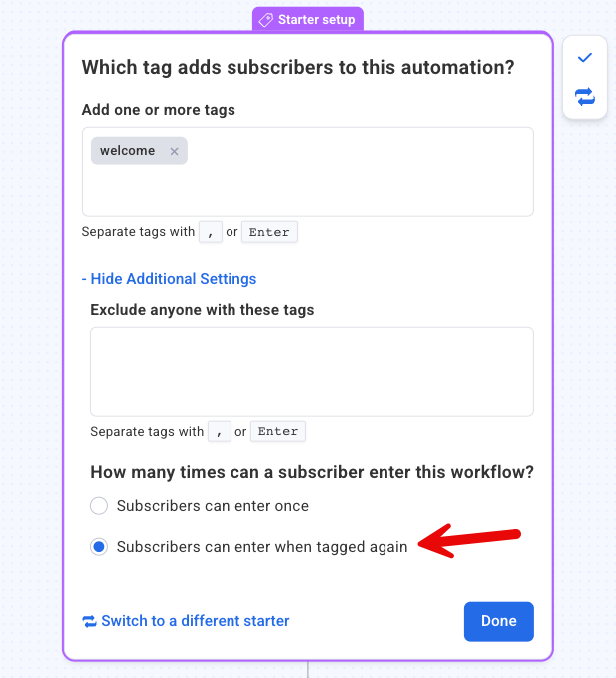The image size is (616, 678).
Task: Click the welcome tag chip
Action: point(128,151)
